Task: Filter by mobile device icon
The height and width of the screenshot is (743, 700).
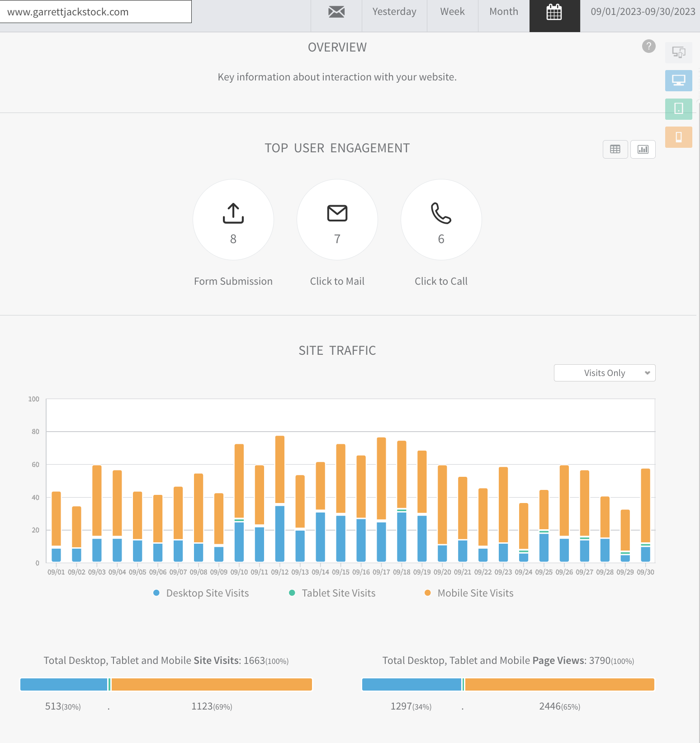Action: click(679, 137)
